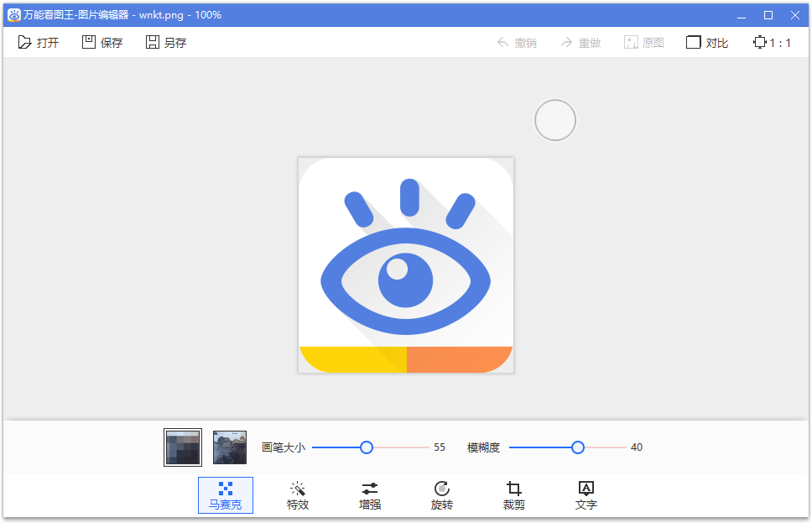This screenshot has width=812, height=523.
Task: Maximize the editor window
Action: (x=768, y=15)
